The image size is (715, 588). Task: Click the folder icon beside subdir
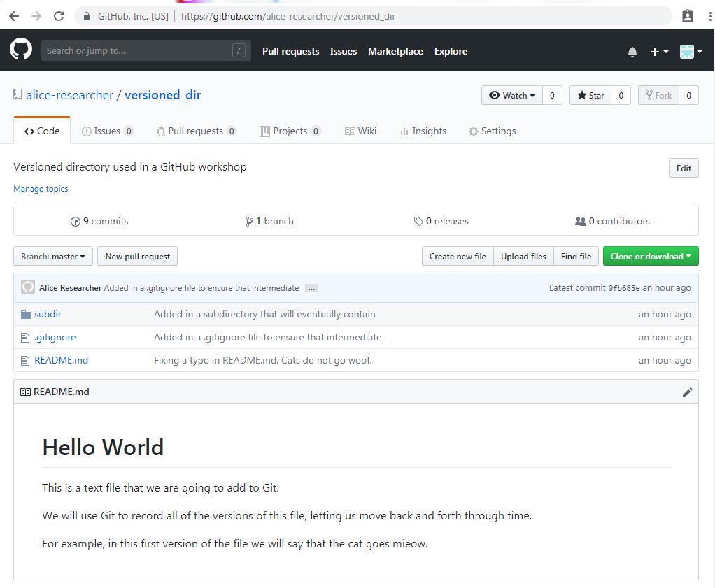[x=24, y=313]
